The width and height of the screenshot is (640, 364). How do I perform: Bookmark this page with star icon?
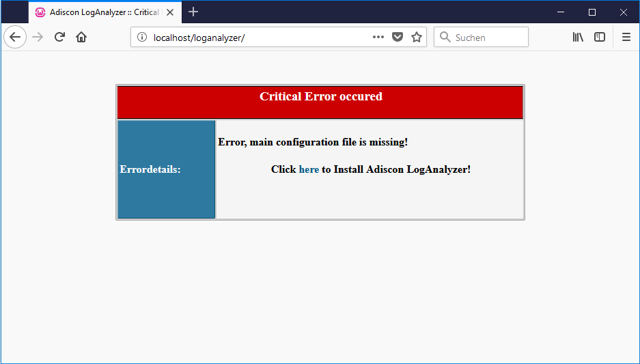point(417,37)
